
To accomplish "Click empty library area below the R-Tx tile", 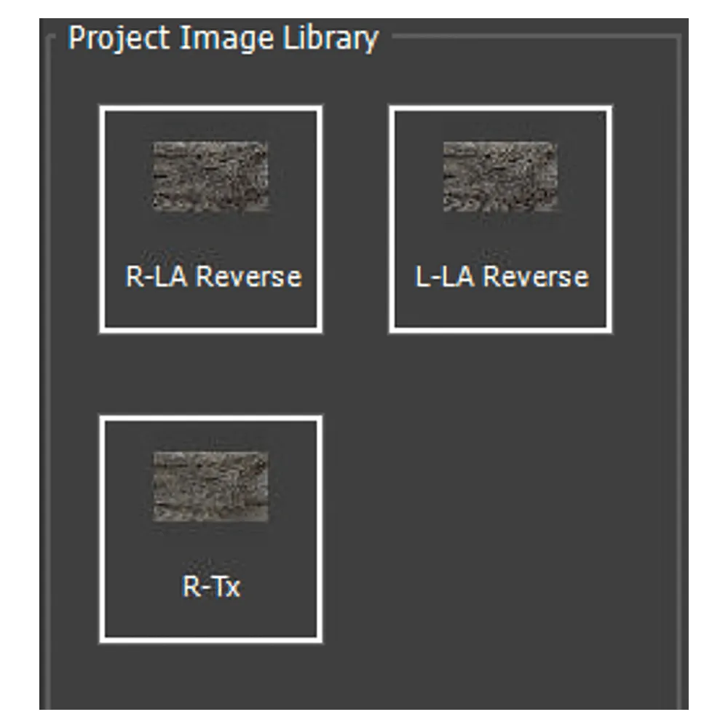I will pos(210,677).
